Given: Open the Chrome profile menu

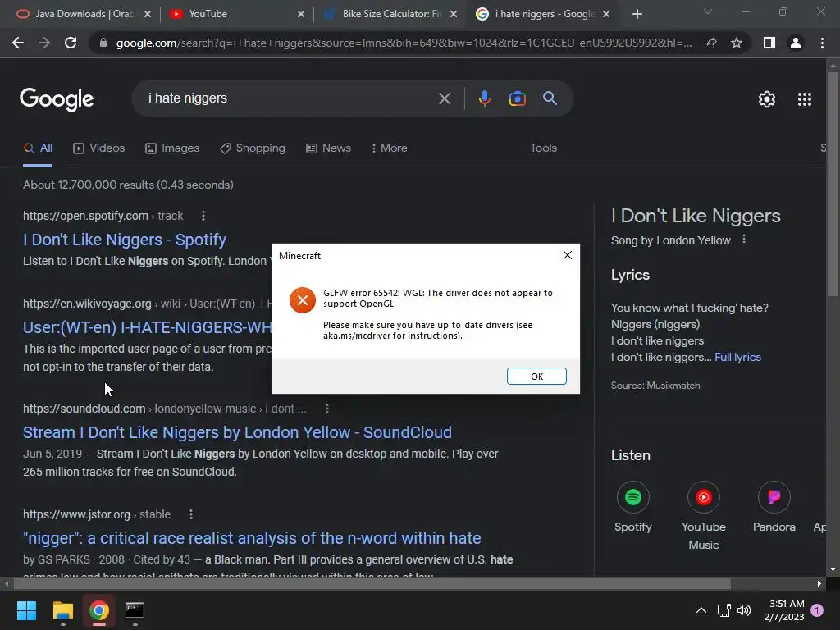Looking at the screenshot, I should 796,43.
